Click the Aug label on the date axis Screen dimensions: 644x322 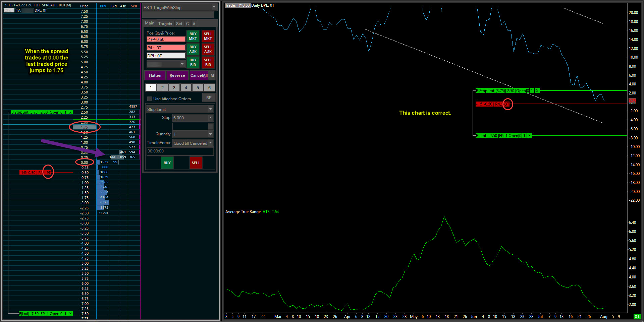[603, 317]
